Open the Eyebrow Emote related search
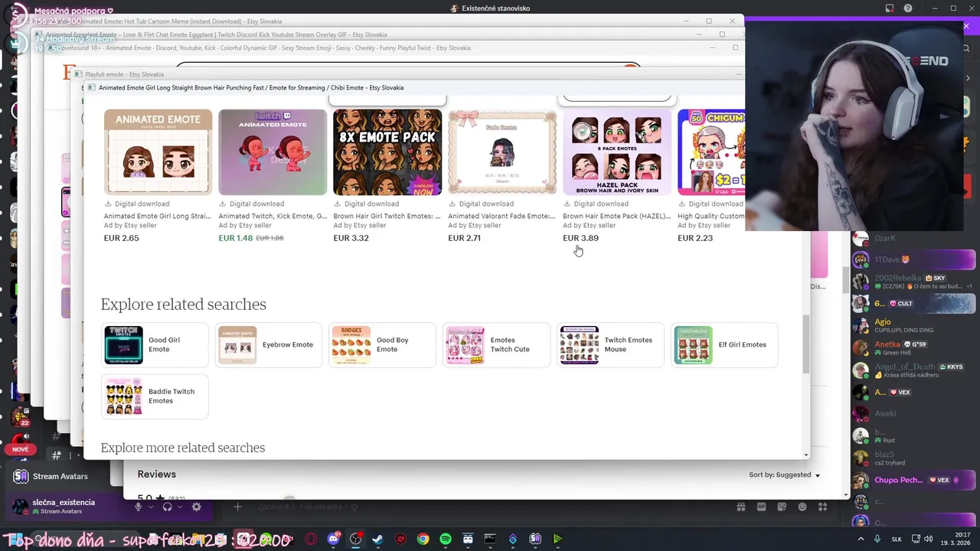This screenshot has width=980, height=551. click(269, 345)
